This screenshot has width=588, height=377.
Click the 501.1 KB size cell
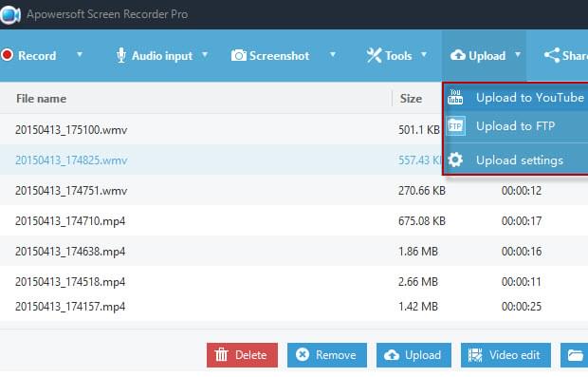tap(419, 130)
